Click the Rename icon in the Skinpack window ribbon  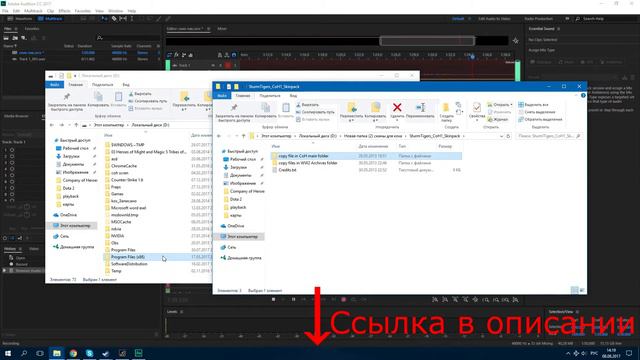click(420, 107)
